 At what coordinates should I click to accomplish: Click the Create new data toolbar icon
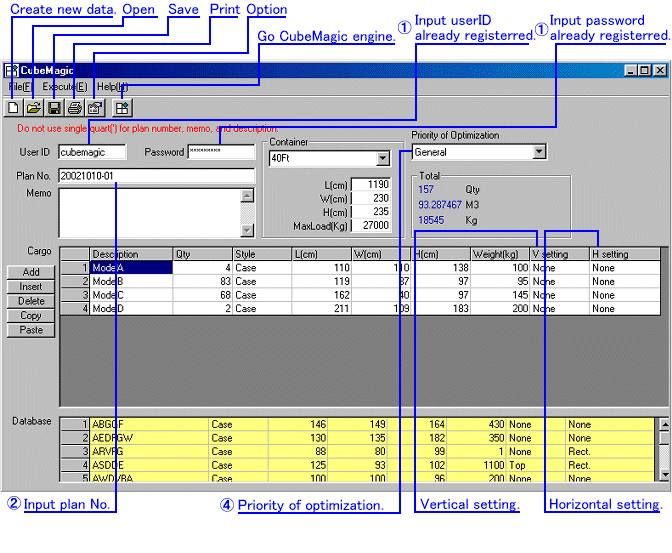tap(14, 107)
